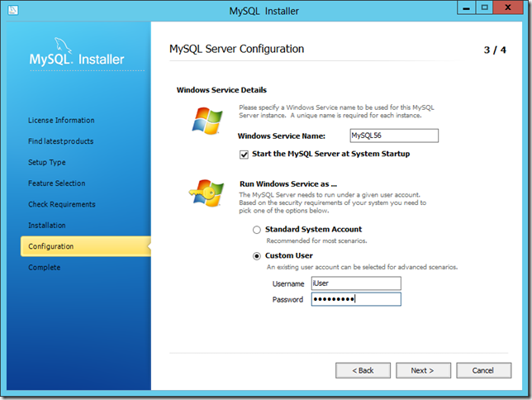Viewport: 532px width, 400px height.
Task: Click into the Password input field
Action: pyautogui.click(x=356, y=299)
